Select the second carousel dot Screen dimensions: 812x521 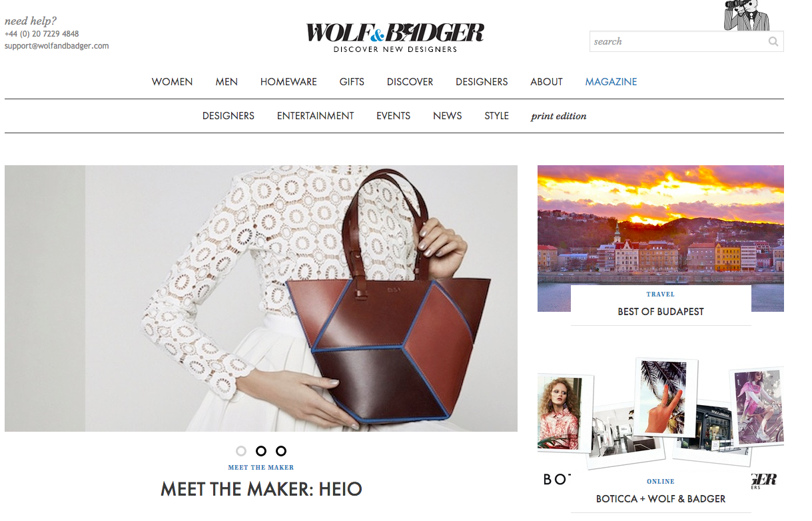pyautogui.click(x=261, y=451)
